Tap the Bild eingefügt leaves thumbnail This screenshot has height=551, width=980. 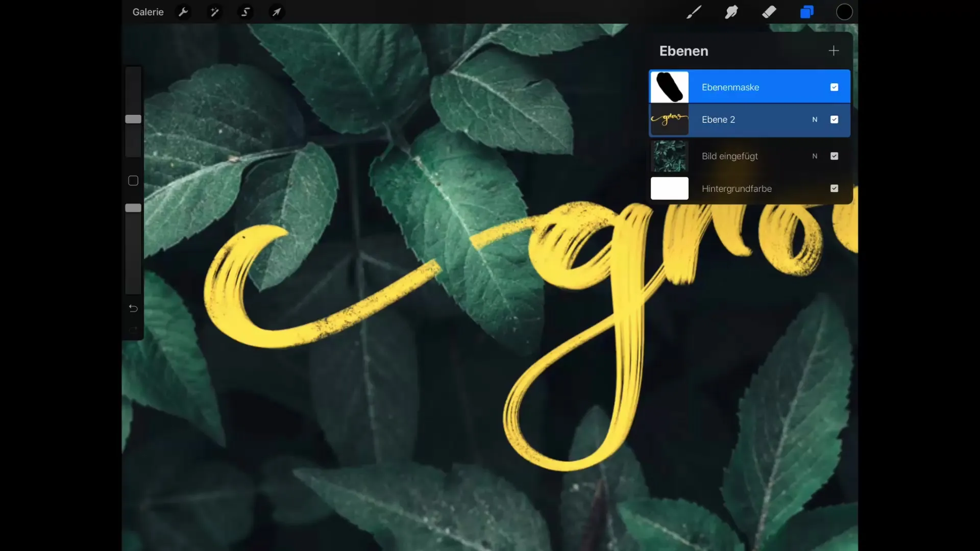tap(669, 156)
